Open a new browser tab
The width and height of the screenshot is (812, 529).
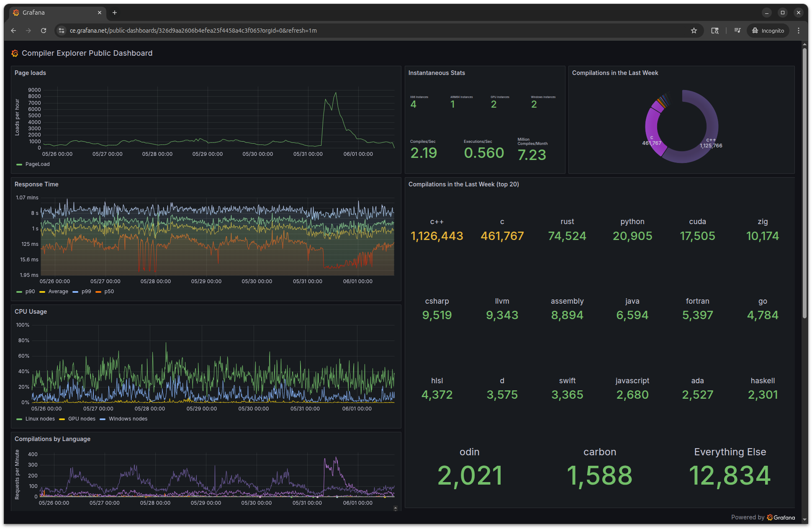(x=115, y=13)
